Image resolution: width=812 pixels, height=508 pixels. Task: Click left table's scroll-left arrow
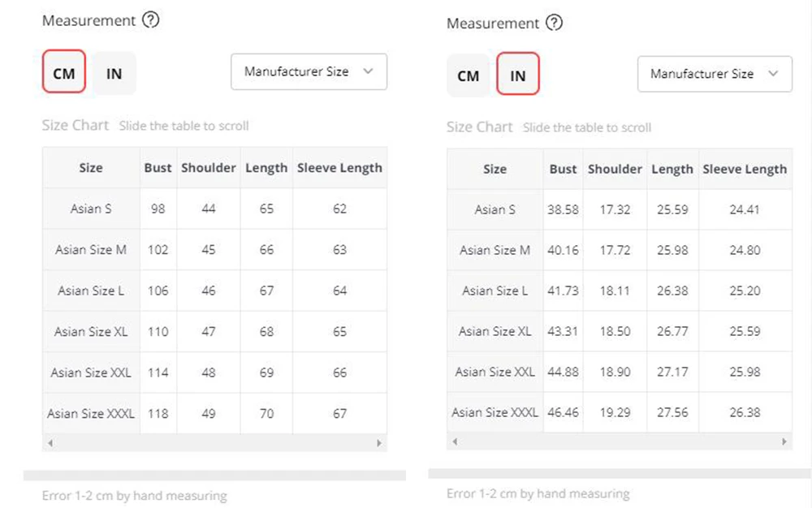[x=50, y=444]
